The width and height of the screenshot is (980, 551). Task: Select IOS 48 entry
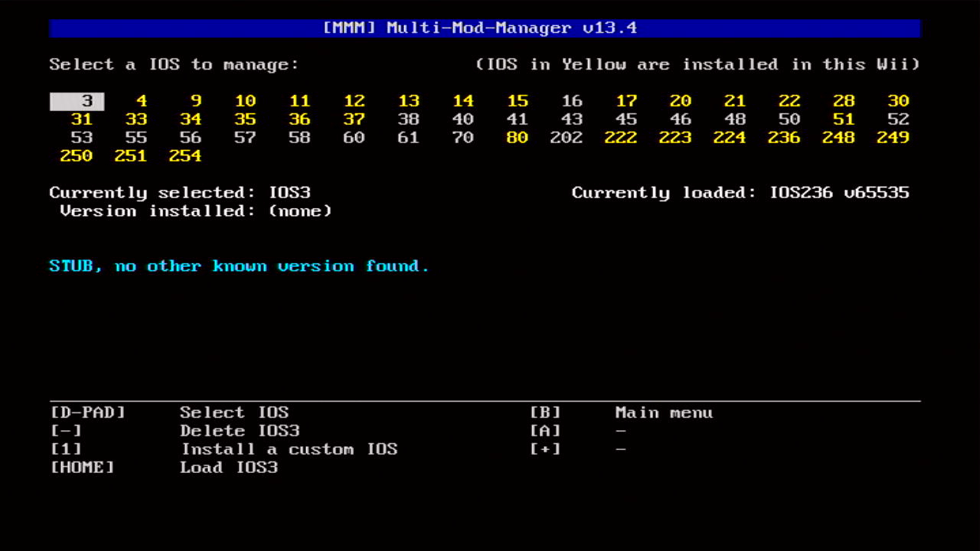[735, 119]
